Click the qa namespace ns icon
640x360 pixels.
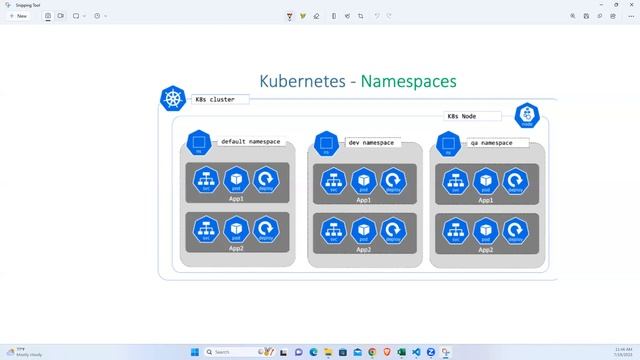[448, 144]
